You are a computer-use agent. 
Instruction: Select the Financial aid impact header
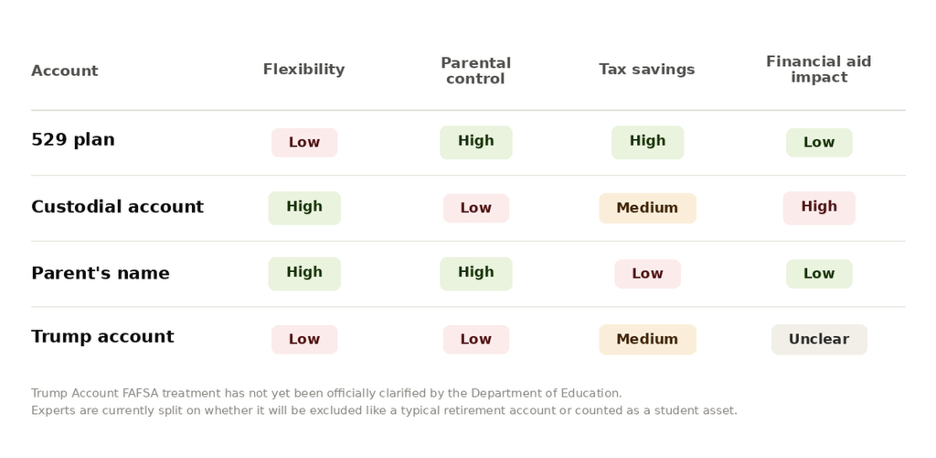[x=819, y=69]
